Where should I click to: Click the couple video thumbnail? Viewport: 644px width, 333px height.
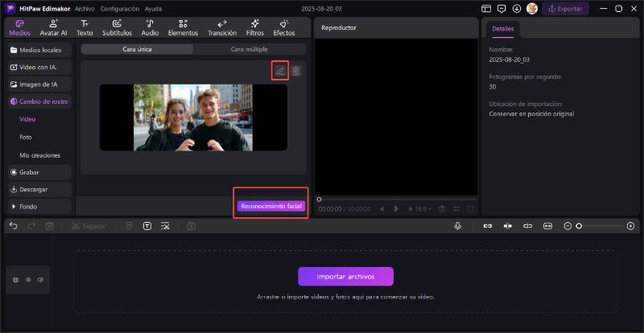point(193,117)
